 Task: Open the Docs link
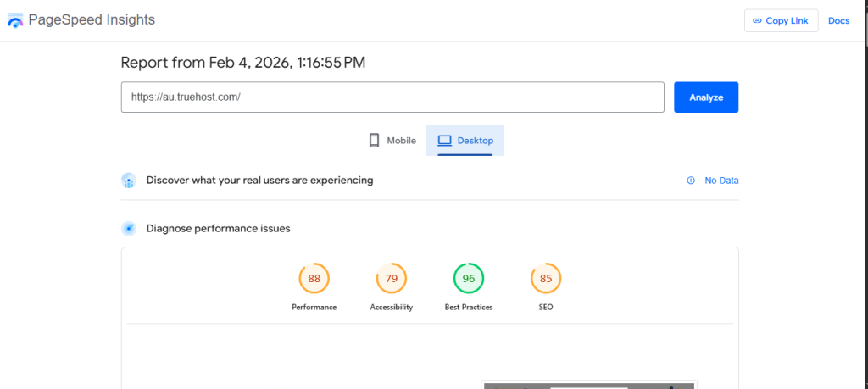pos(838,20)
